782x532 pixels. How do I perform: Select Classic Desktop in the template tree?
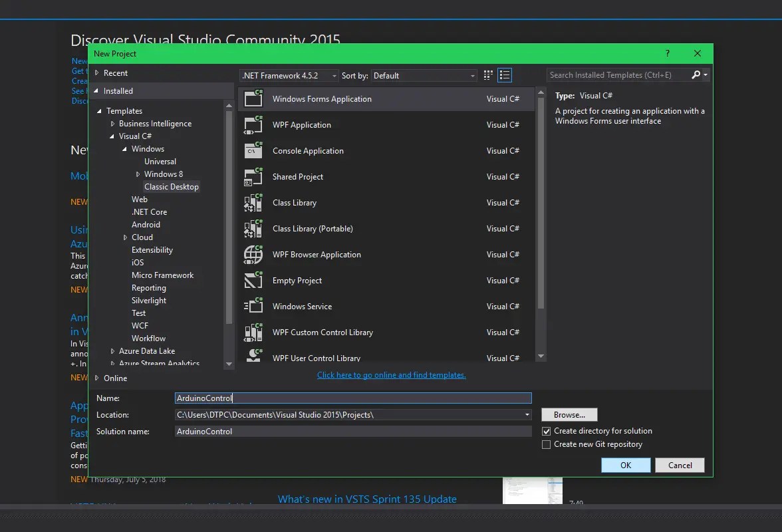tap(172, 187)
